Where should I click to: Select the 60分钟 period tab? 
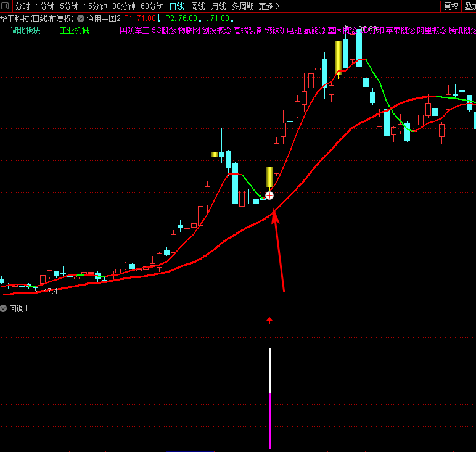point(152,6)
